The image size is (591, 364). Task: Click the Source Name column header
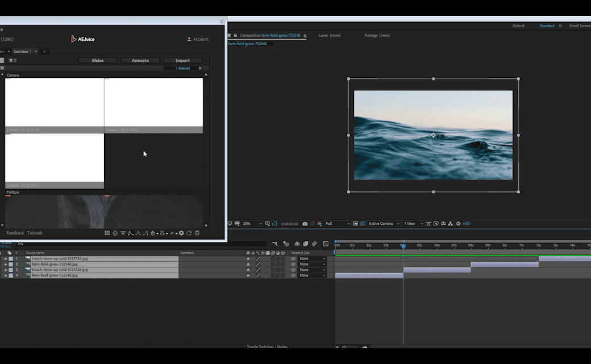pos(35,253)
